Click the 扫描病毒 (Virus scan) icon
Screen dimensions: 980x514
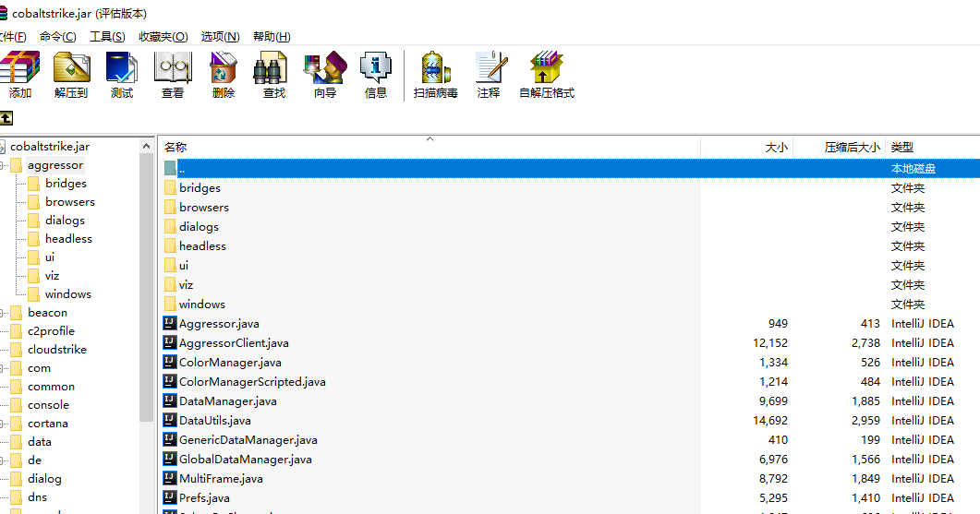pyautogui.click(x=436, y=67)
